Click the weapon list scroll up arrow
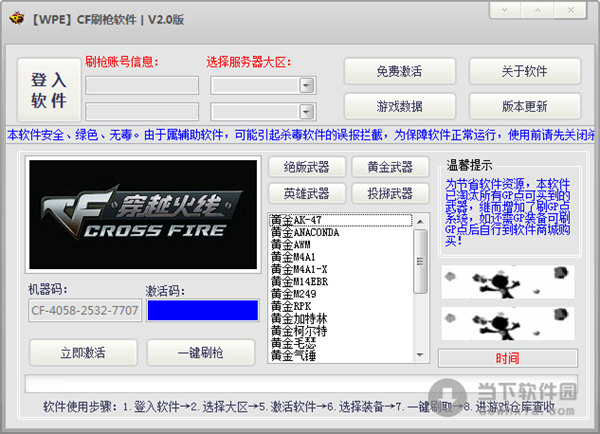 (x=421, y=222)
